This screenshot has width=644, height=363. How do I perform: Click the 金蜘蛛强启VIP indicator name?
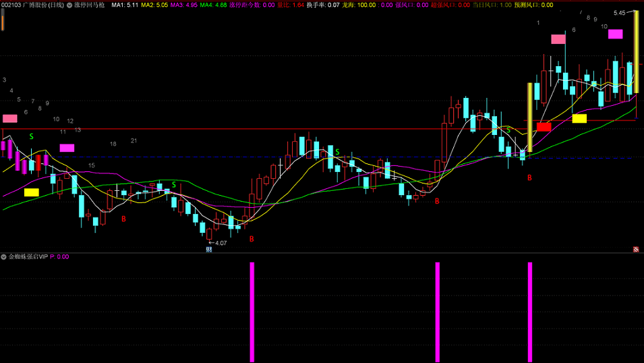pyautogui.click(x=28, y=256)
